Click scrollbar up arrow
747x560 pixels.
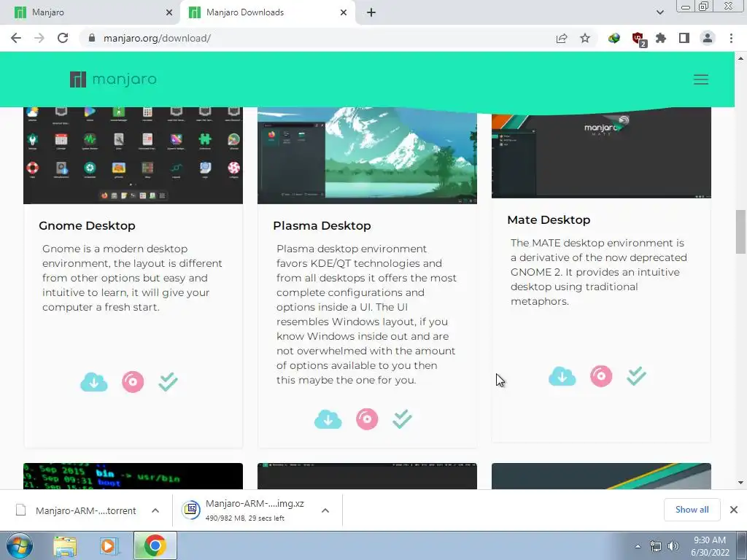(740, 58)
